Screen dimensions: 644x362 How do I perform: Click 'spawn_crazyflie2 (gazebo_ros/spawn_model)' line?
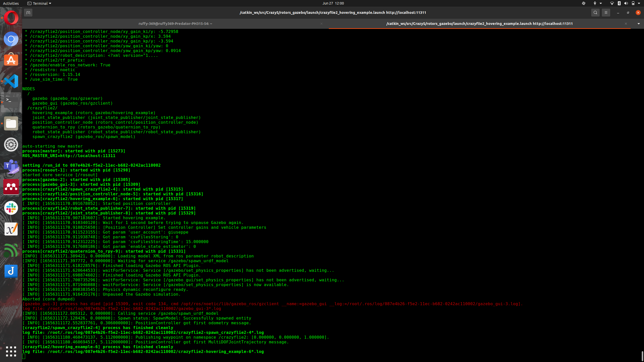click(84, 137)
